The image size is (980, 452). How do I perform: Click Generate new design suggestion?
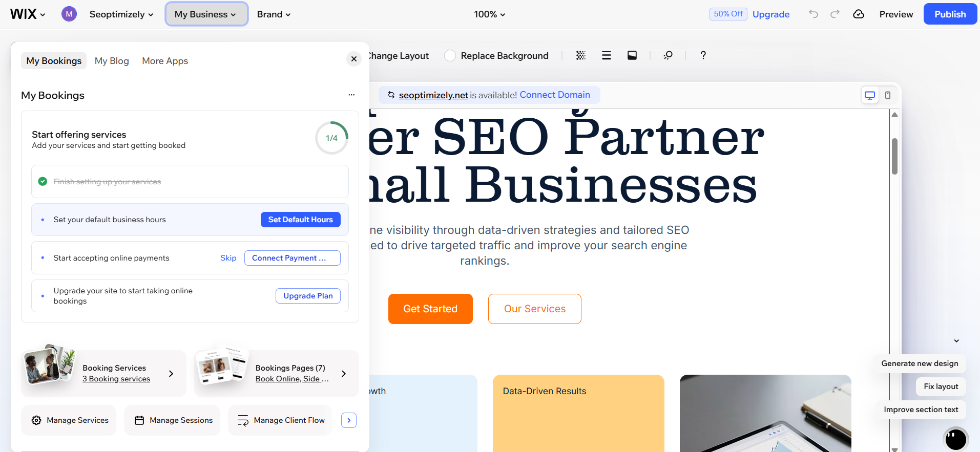click(x=920, y=363)
